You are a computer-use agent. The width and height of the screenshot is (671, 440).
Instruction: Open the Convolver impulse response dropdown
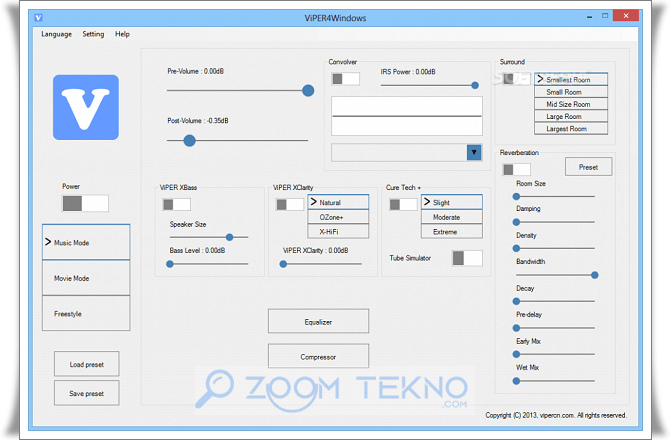[474, 152]
